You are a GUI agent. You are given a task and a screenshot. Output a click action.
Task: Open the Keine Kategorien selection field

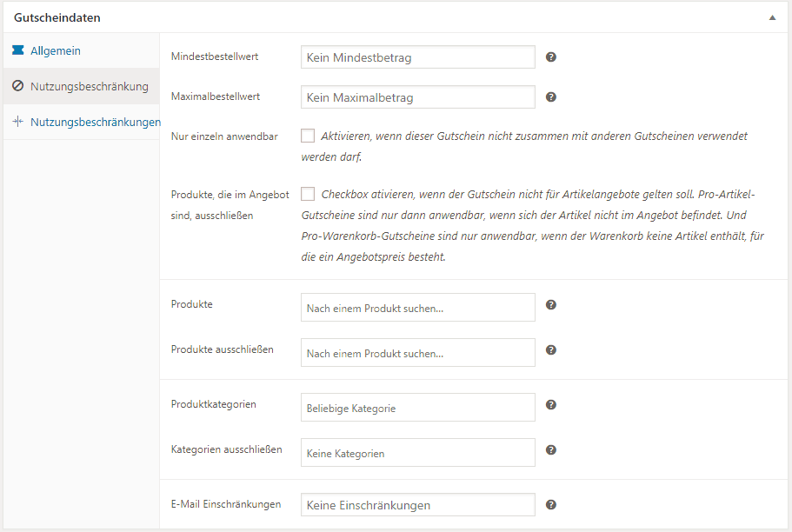417,452
